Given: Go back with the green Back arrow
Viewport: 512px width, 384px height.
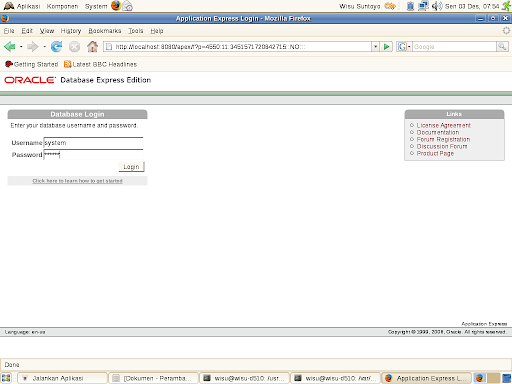Looking at the screenshot, I should (x=10, y=47).
